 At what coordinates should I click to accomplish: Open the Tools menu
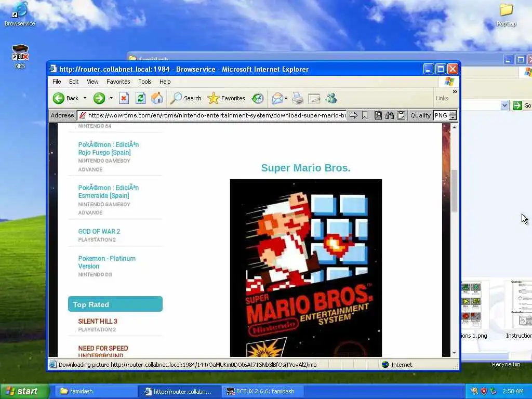145,82
